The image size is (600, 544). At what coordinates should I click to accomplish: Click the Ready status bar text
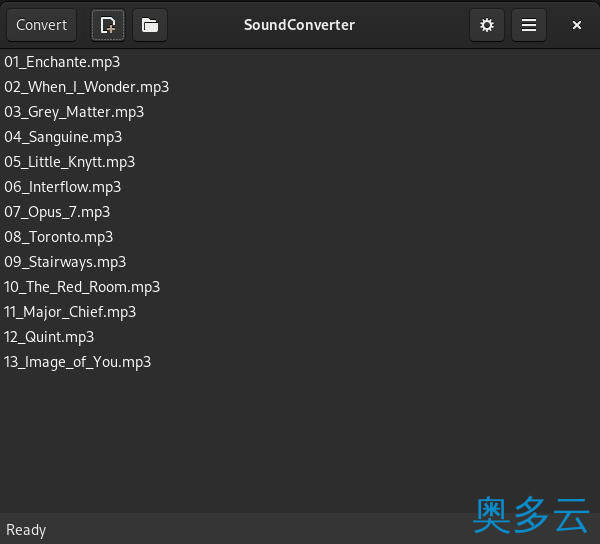tap(26, 530)
